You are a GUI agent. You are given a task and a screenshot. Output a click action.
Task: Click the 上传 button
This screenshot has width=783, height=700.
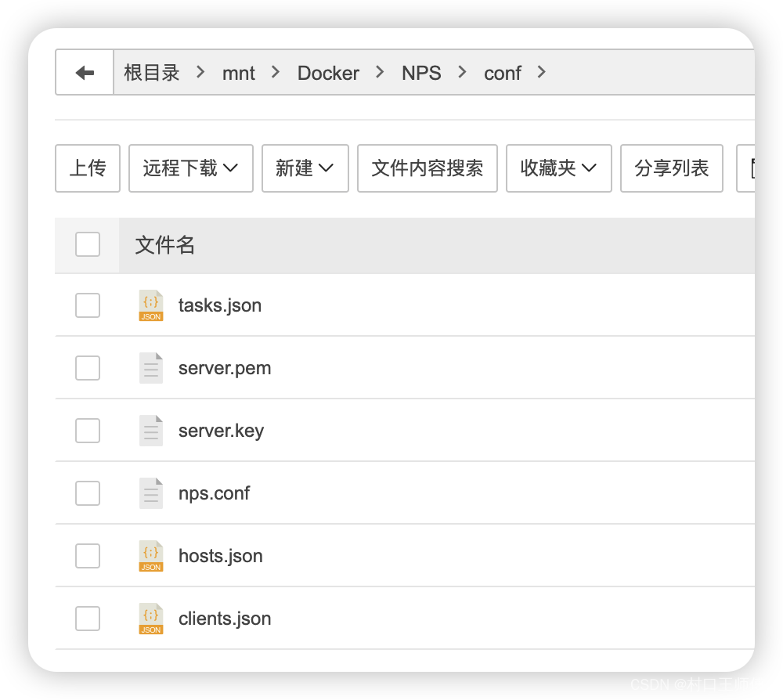coord(87,168)
